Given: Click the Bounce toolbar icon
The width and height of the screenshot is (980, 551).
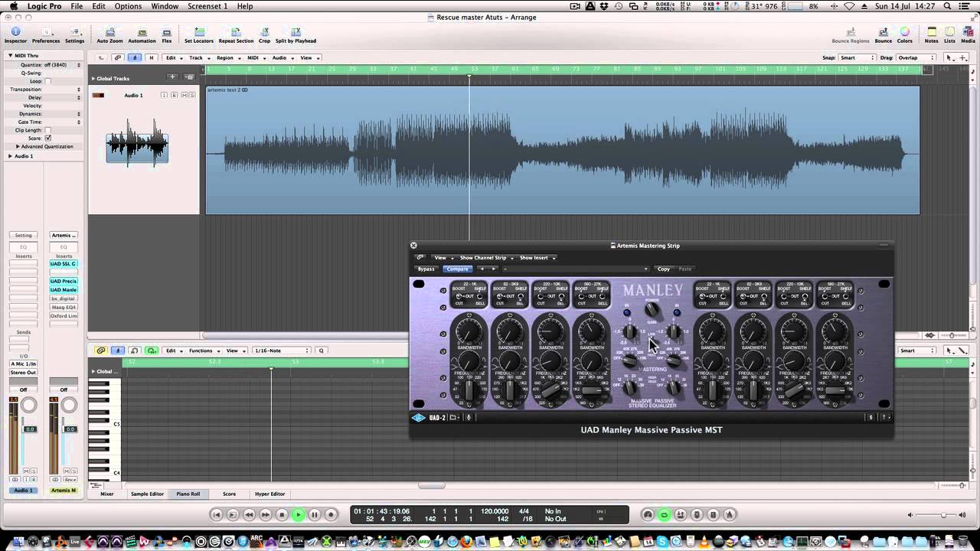Looking at the screenshot, I should click(x=884, y=35).
